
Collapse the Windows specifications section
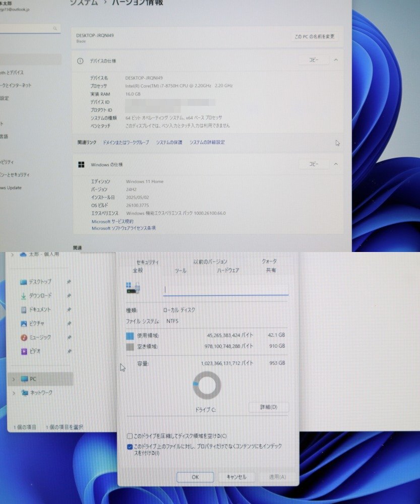point(336,164)
